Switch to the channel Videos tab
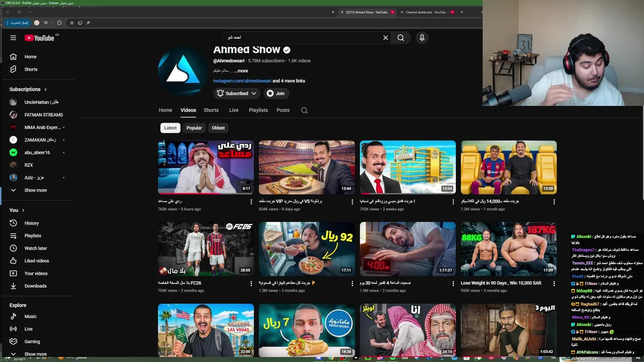The height and width of the screenshot is (362, 644). point(188,110)
